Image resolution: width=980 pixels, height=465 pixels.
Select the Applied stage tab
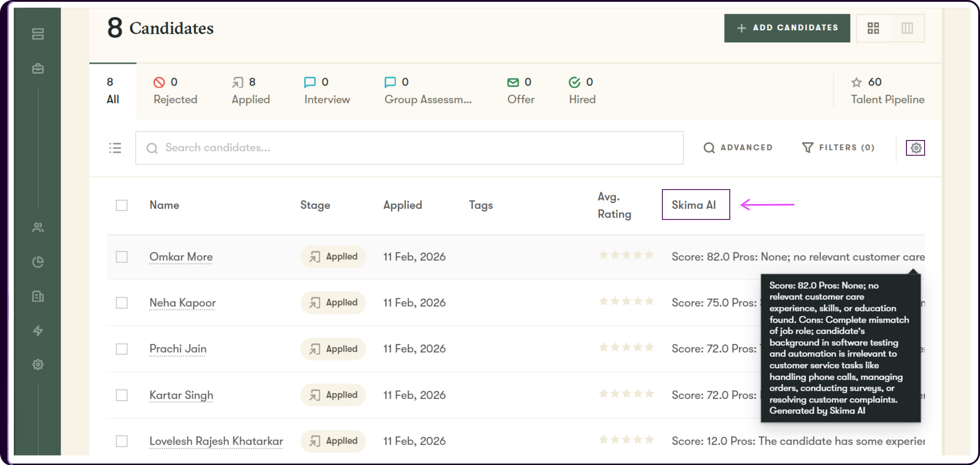251,91
